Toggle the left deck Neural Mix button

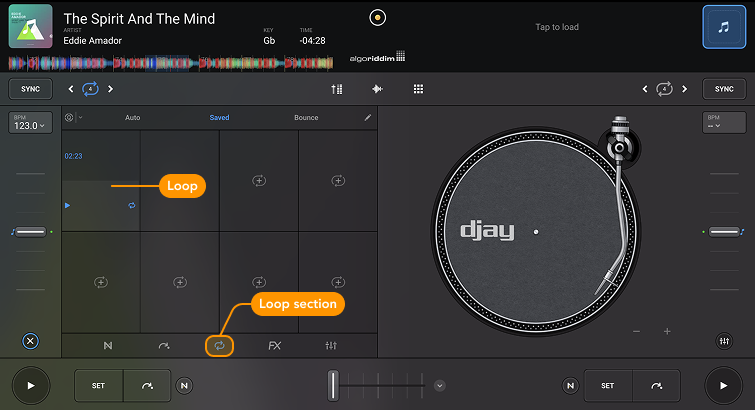pyautogui.click(x=185, y=385)
